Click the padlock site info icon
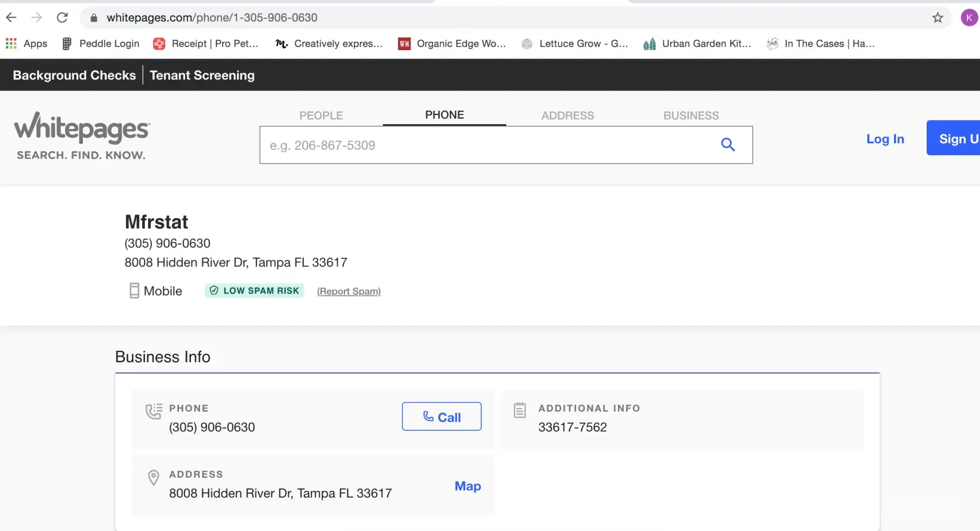980x531 pixels. pos(94,18)
